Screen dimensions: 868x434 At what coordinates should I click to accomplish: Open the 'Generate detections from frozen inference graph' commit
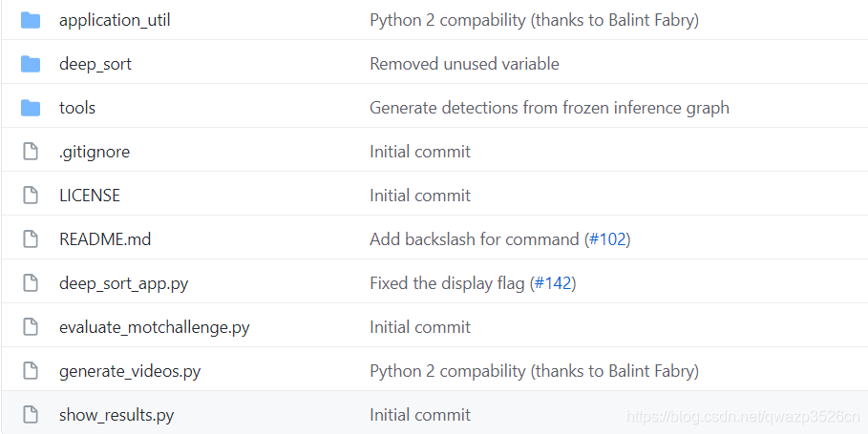click(x=549, y=108)
